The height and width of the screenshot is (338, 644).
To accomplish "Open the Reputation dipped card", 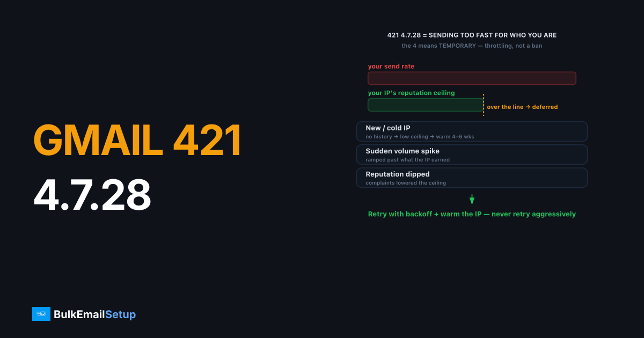I will (x=472, y=178).
